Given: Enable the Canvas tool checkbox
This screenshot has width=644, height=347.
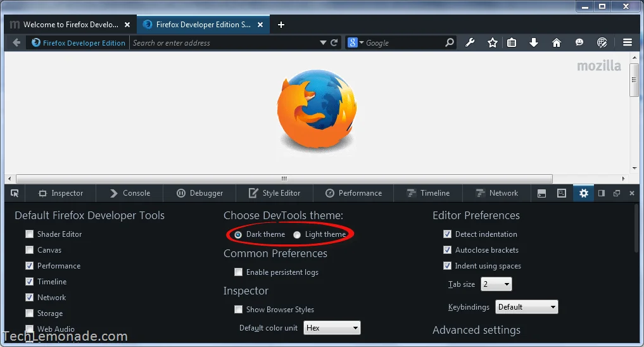Looking at the screenshot, I should click(x=30, y=249).
